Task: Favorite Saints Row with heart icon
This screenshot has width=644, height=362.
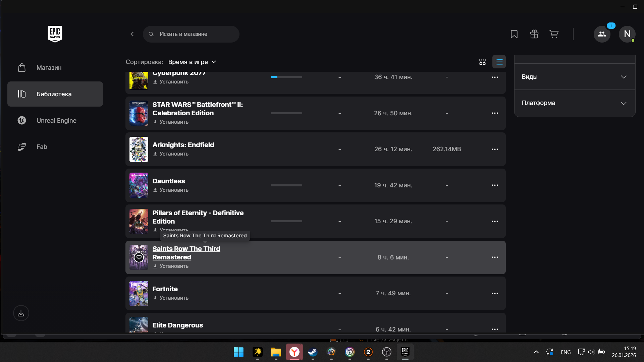Action: click(x=139, y=257)
